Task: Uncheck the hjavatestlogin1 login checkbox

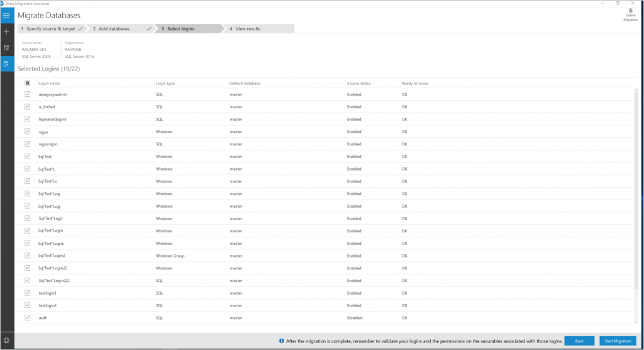Action: (x=28, y=119)
